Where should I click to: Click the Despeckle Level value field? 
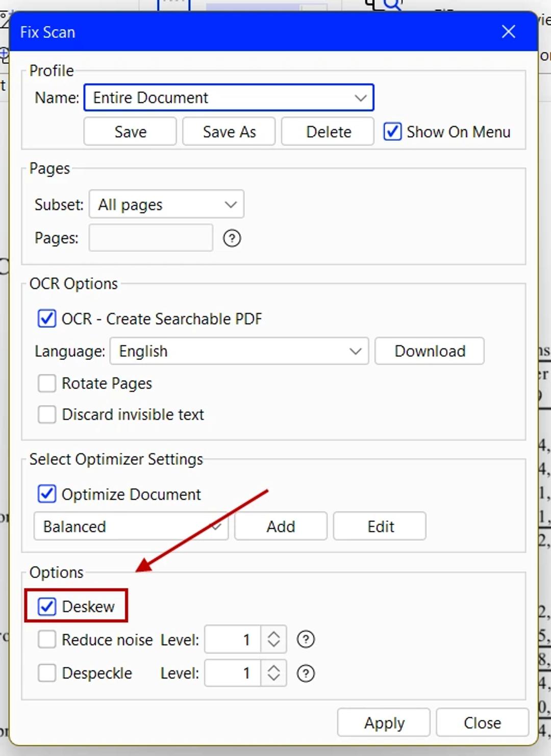pyautogui.click(x=233, y=673)
